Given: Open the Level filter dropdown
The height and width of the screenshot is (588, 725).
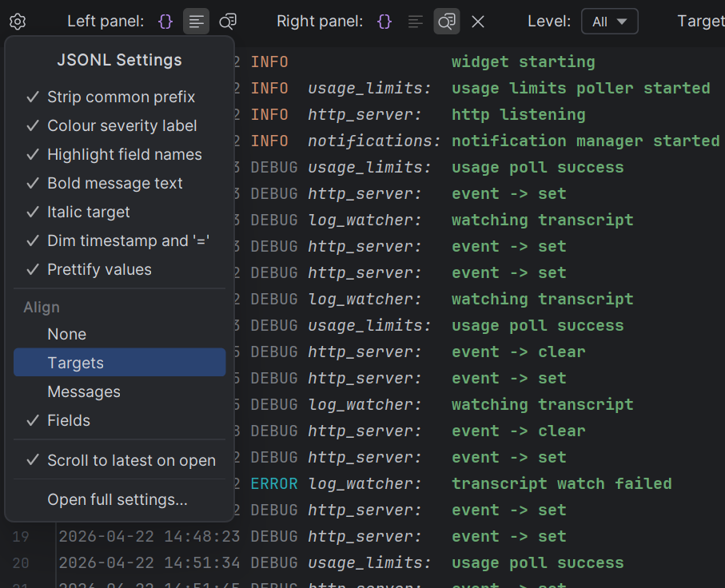Looking at the screenshot, I should click(609, 21).
